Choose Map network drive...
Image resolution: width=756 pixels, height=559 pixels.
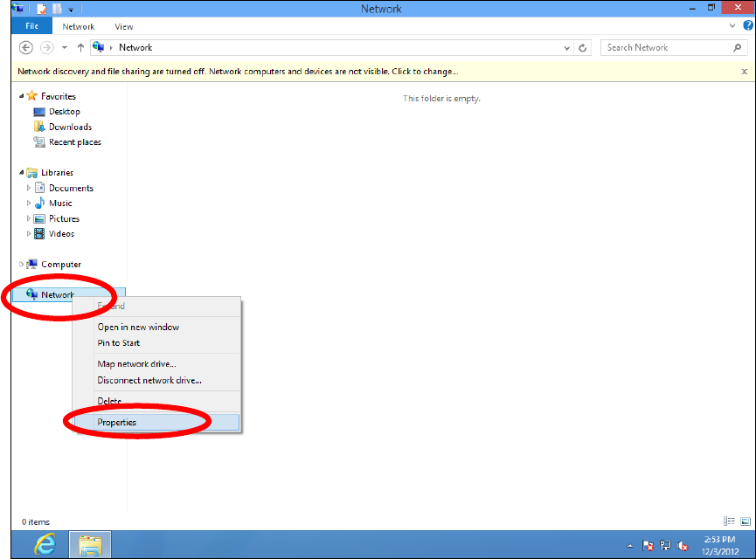coord(136,364)
